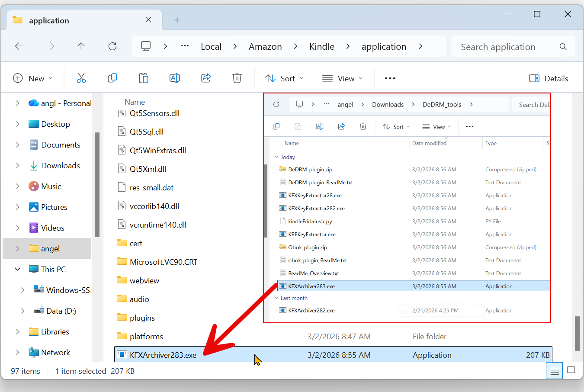The image size is (584, 392).
Task: Click the Search application input box
Action: click(506, 47)
